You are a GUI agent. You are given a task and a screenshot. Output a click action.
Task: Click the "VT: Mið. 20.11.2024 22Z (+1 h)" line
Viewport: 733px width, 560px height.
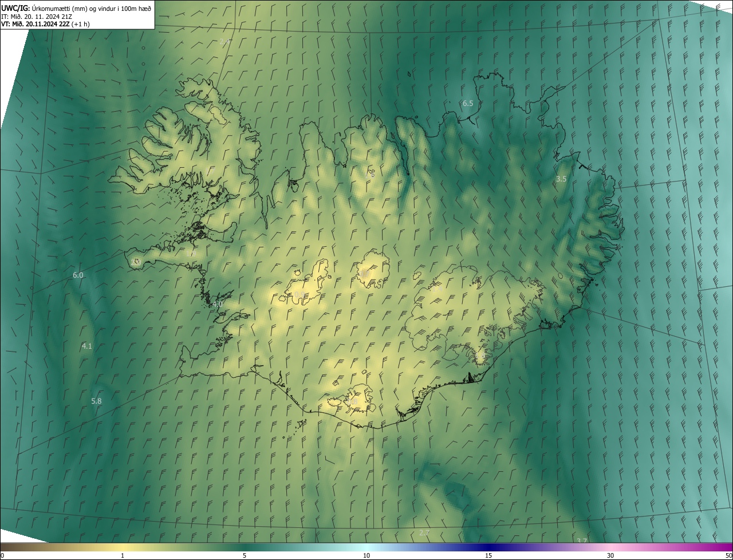(x=45, y=24)
